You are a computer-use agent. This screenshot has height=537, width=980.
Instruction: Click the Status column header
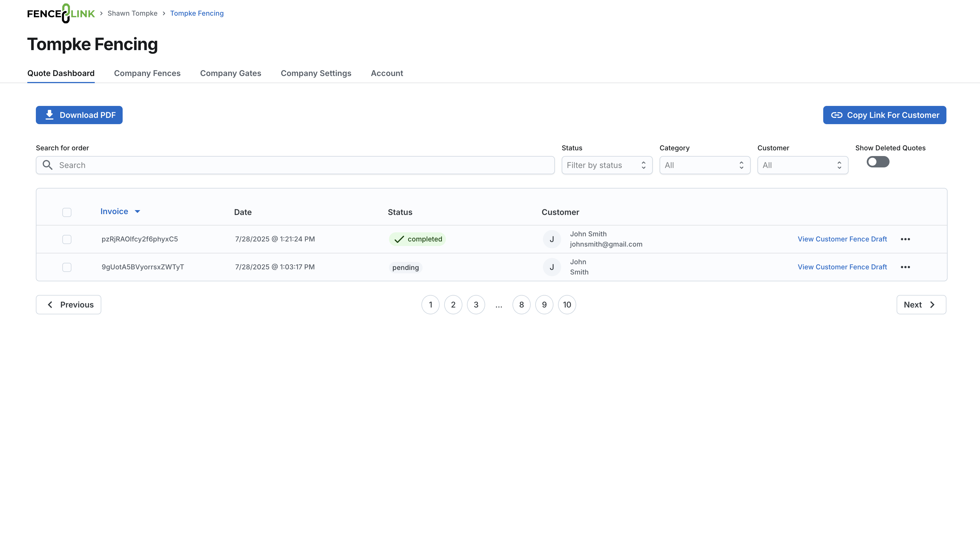click(x=400, y=212)
